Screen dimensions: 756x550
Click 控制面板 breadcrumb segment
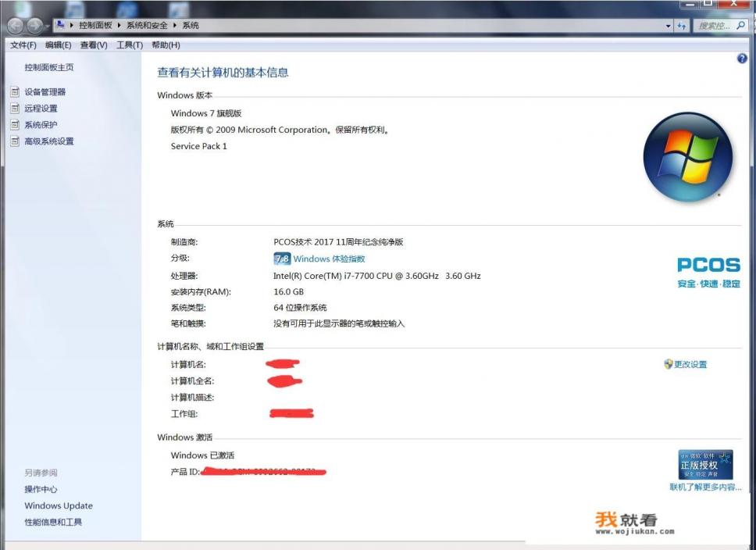[95, 25]
